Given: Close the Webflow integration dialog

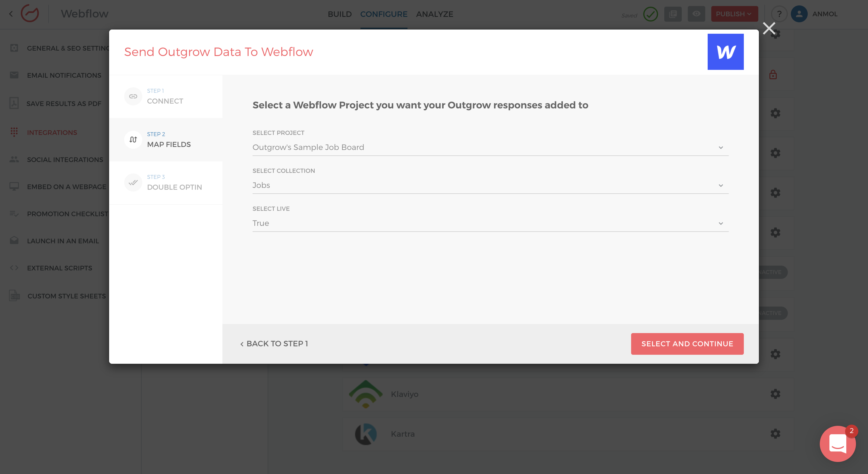Looking at the screenshot, I should click(x=769, y=29).
